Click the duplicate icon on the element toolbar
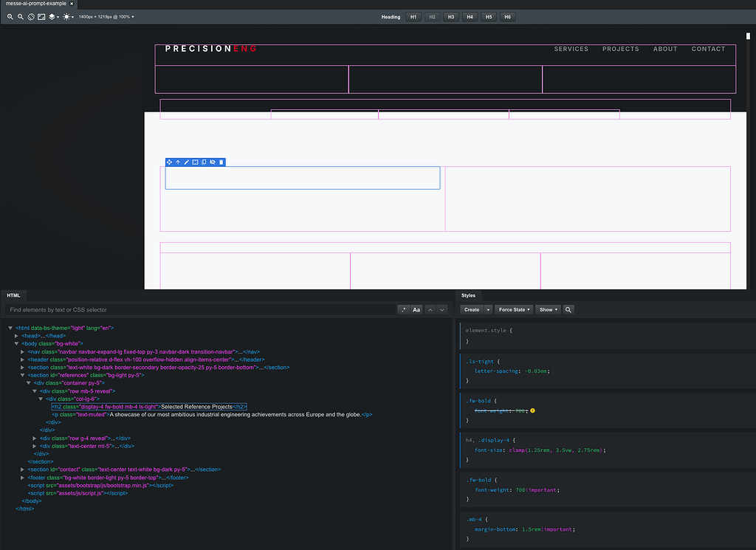The image size is (756, 550). point(204,162)
